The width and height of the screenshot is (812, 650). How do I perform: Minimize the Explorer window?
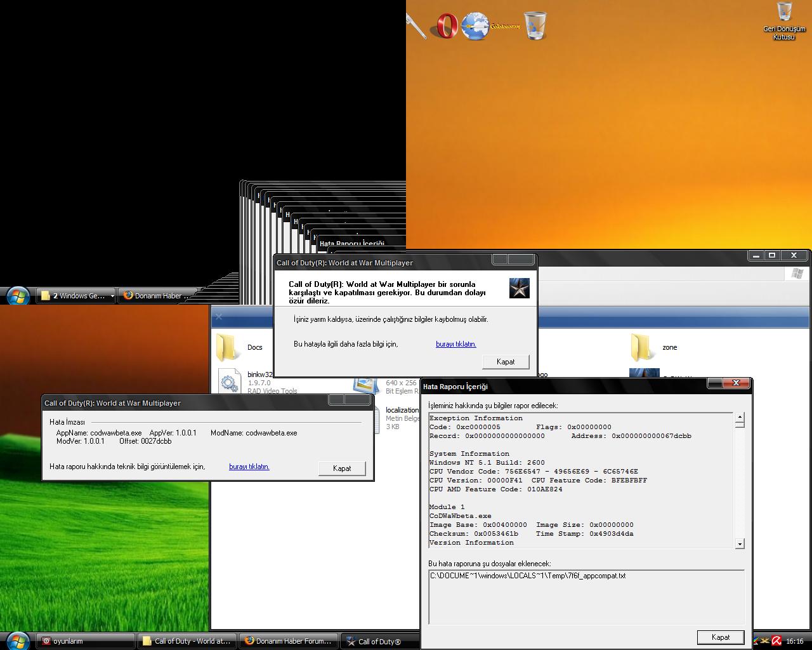coord(756,255)
